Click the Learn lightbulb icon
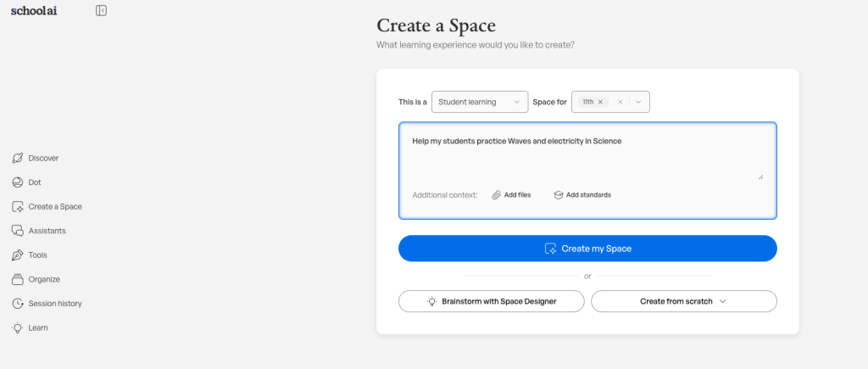 pos(18,328)
